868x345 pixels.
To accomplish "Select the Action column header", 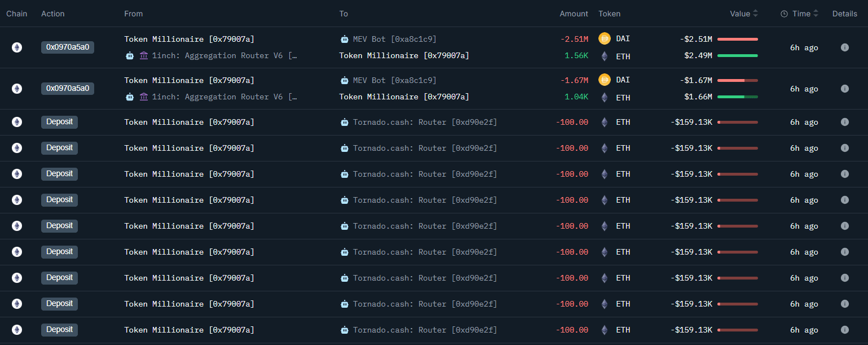I will tap(53, 14).
